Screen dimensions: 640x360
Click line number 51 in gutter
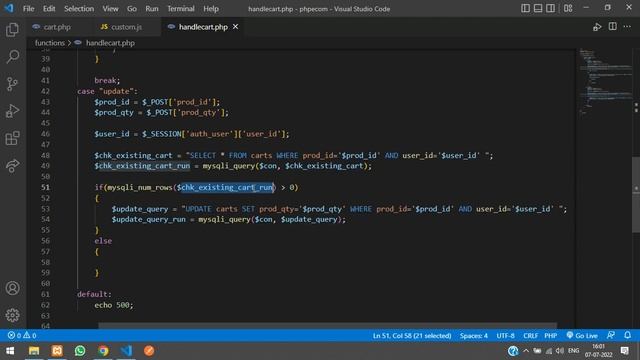coord(45,187)
